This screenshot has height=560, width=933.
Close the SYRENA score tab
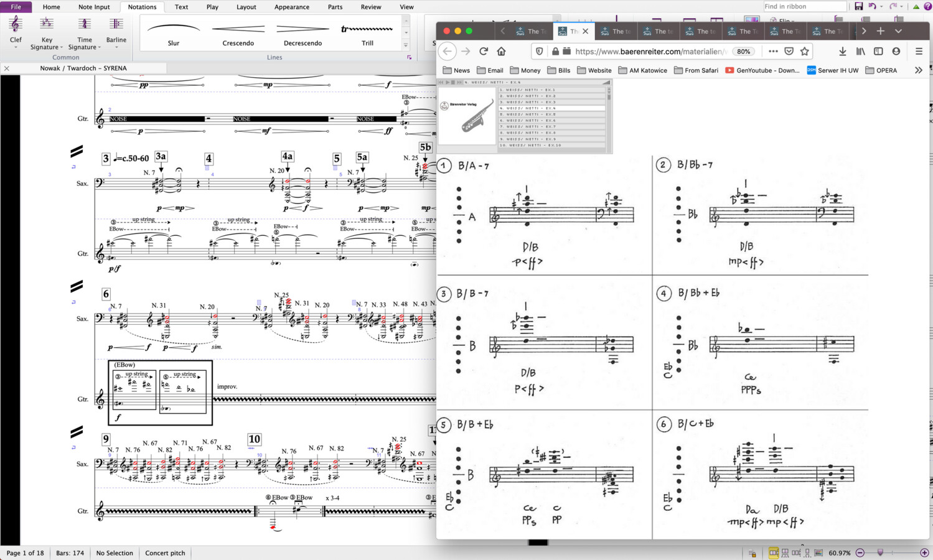point(6,68)
